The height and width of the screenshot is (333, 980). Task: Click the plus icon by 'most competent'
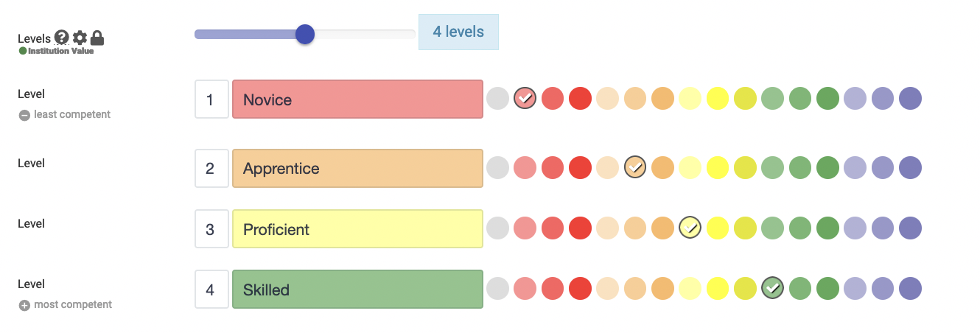coord(24,305)
